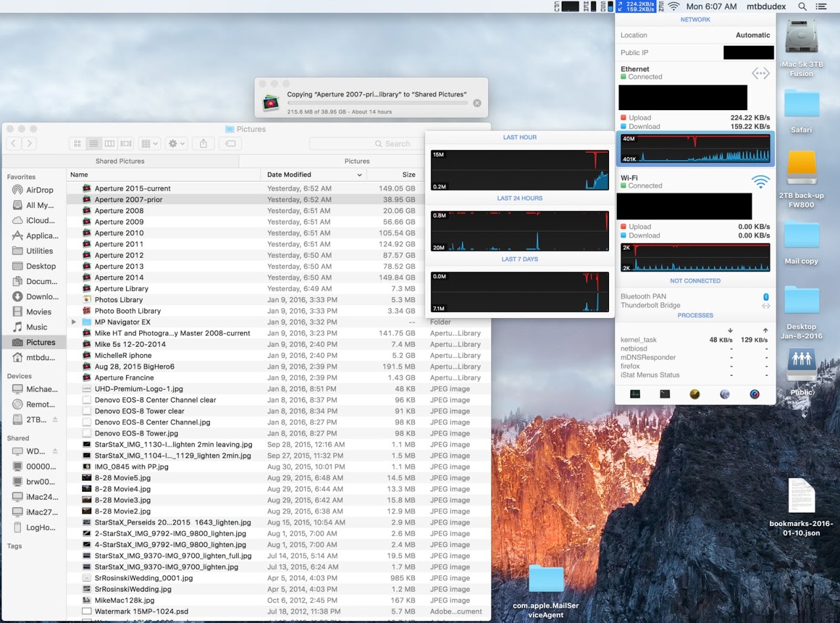Select Pictures in Finder sidebar

click(x=33, y=342)
